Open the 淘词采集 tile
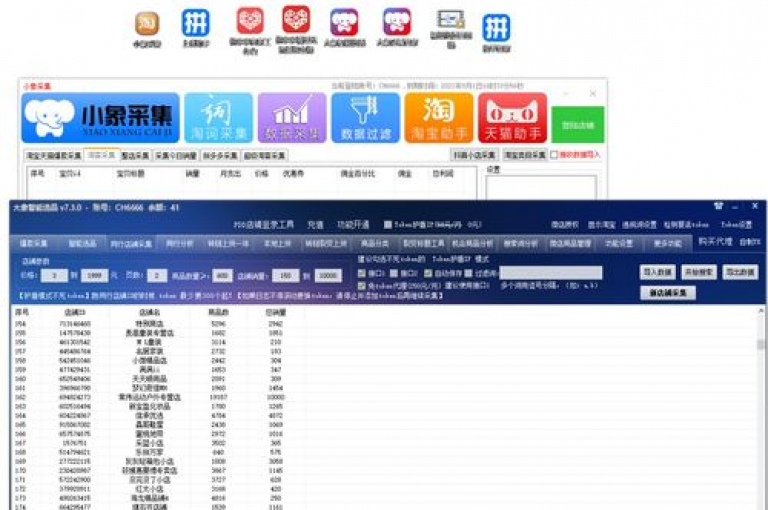The image size is (768, 510). pos(218,118)
